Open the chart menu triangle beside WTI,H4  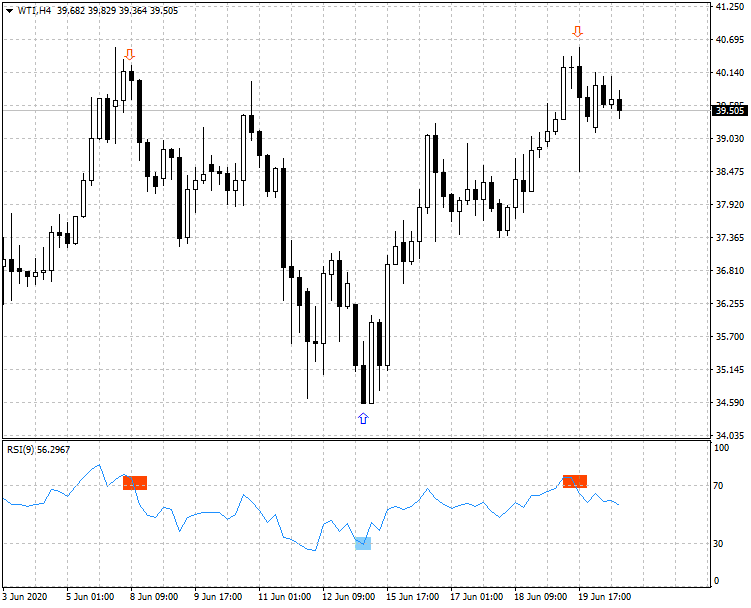tap(10, 11)
